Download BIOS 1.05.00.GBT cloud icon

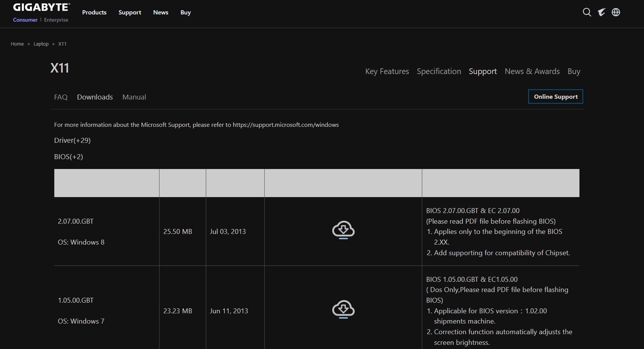343,309
